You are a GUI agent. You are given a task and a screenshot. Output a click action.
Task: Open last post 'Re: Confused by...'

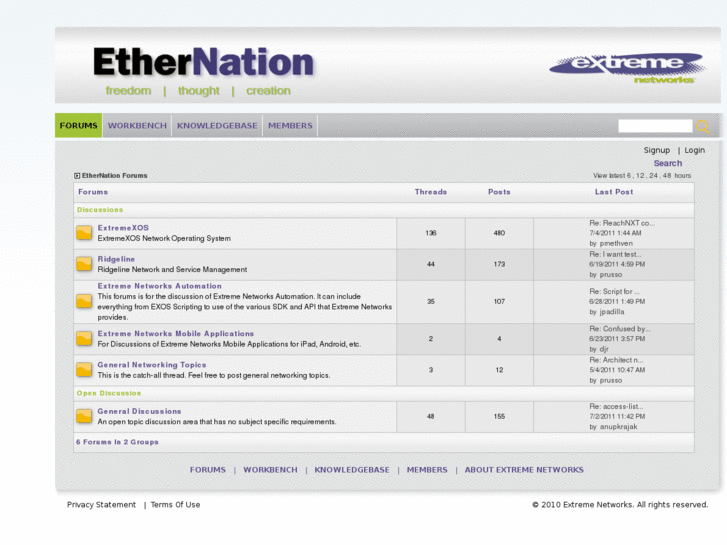click(619, 328)
